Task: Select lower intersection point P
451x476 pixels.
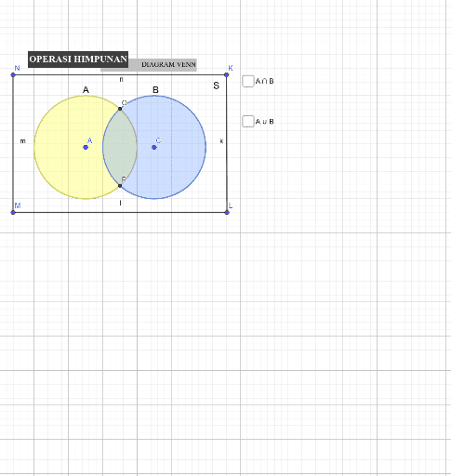Action: (120, 186)
